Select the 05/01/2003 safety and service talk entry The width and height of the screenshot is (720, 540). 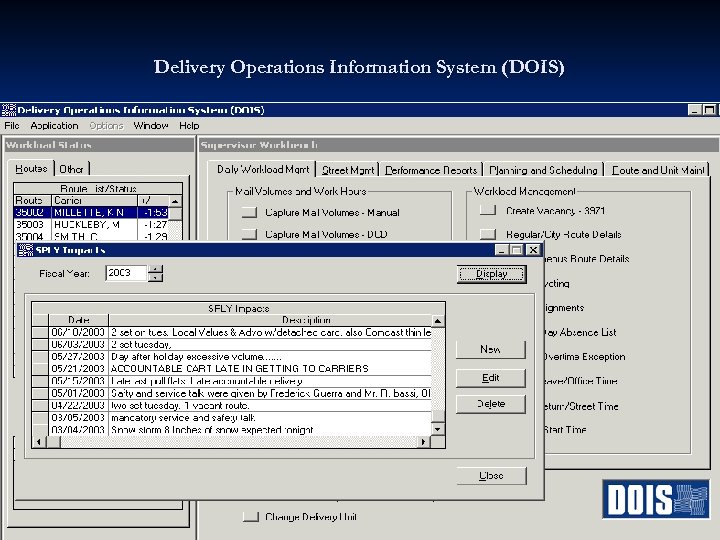[x=232, y=393]
